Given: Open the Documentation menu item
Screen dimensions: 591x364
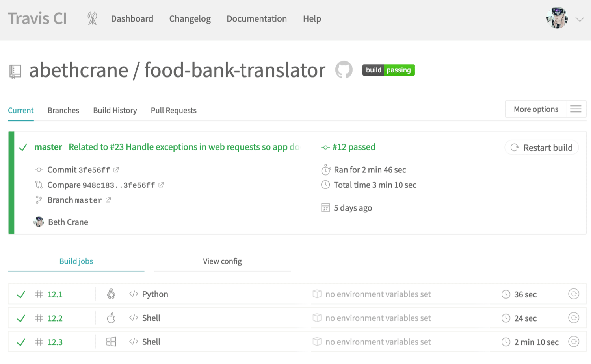Looking at the screenshot, I should 256,18.
